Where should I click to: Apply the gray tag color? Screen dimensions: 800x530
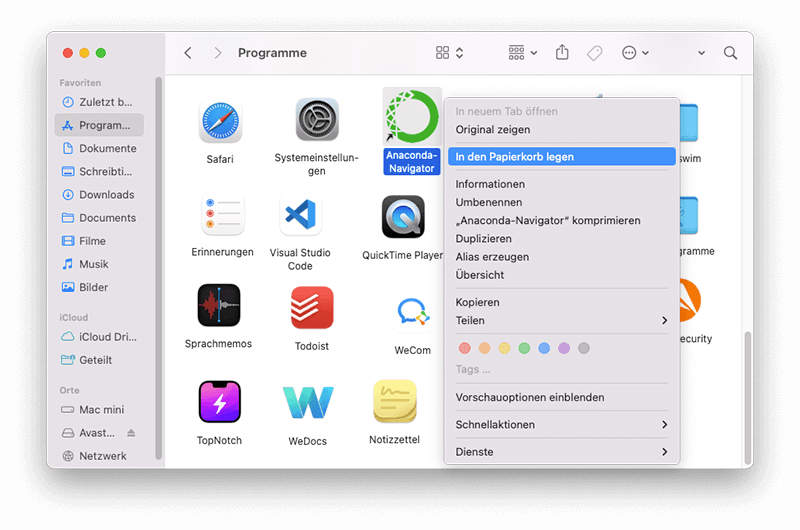click(x=584, y=348)
